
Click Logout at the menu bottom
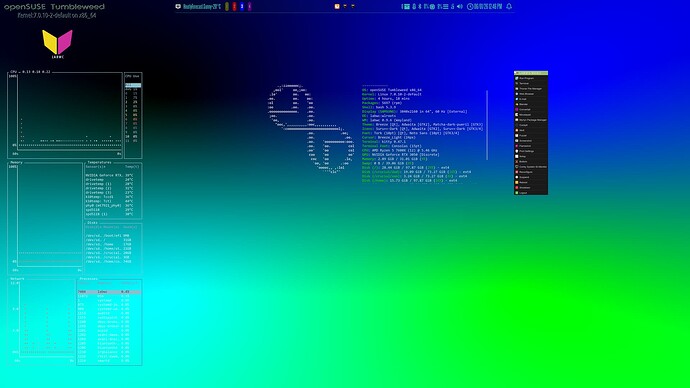(531, 193)
